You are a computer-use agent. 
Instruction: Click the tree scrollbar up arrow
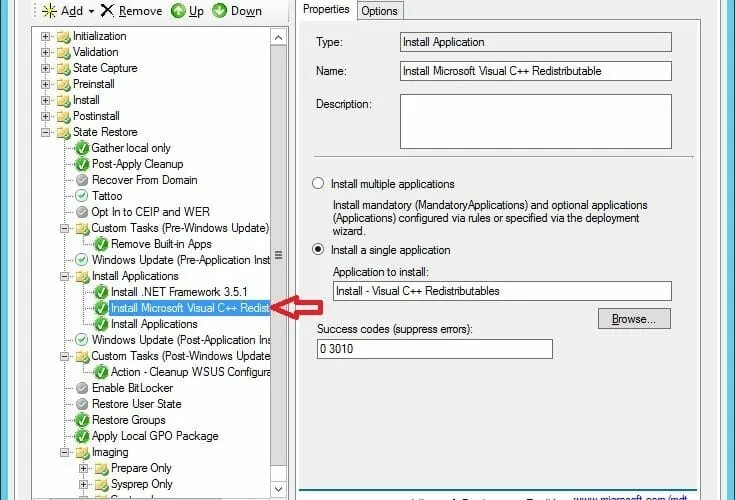coord(278,37)
